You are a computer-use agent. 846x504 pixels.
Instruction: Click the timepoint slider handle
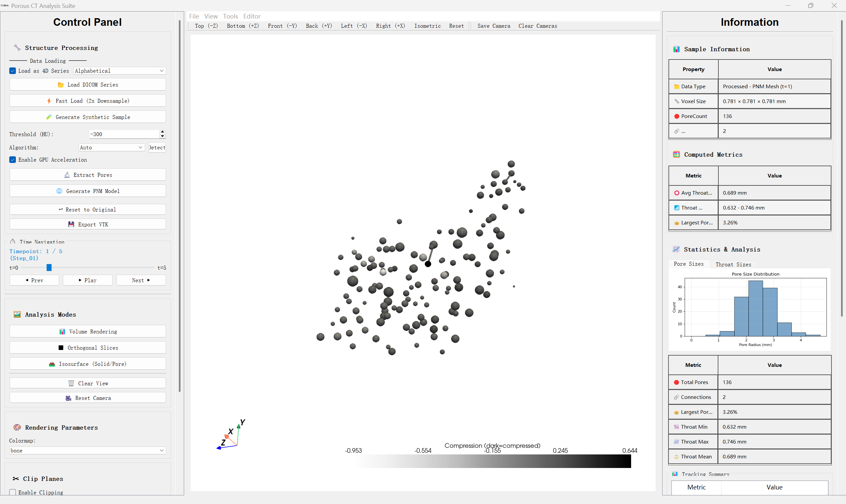[49, 268]
